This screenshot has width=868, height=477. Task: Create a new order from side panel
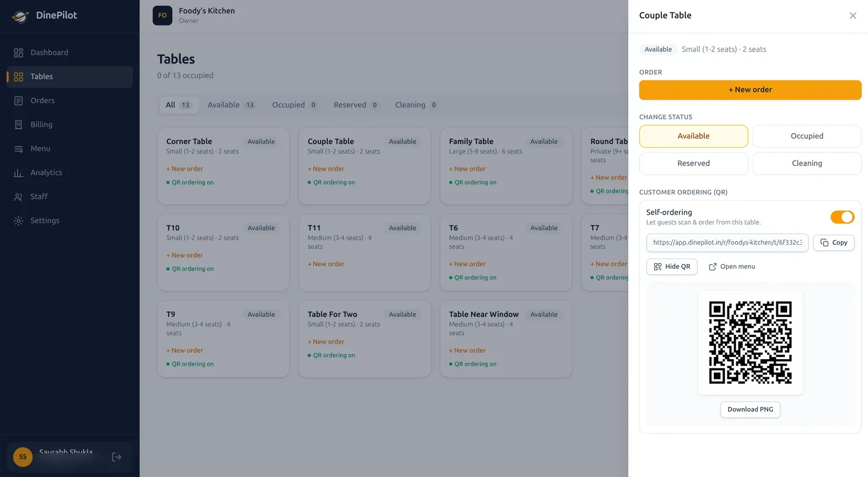(x=750, y=90)
